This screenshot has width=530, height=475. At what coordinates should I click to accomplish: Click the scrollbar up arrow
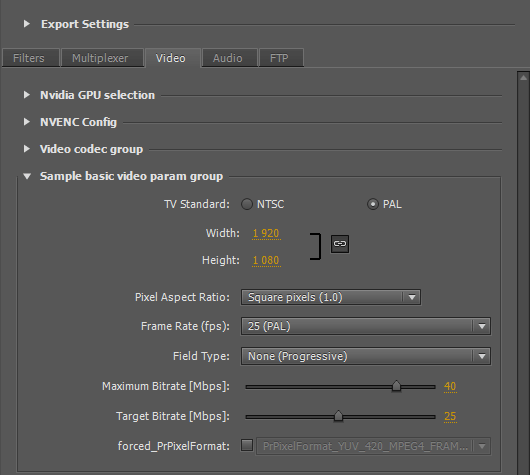[x=524, y=78]
